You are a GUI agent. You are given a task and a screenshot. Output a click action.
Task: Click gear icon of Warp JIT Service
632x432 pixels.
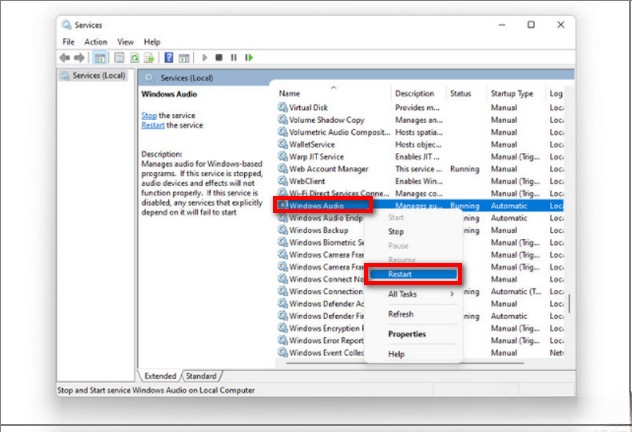pyautogui.click(x=283, y=156)
